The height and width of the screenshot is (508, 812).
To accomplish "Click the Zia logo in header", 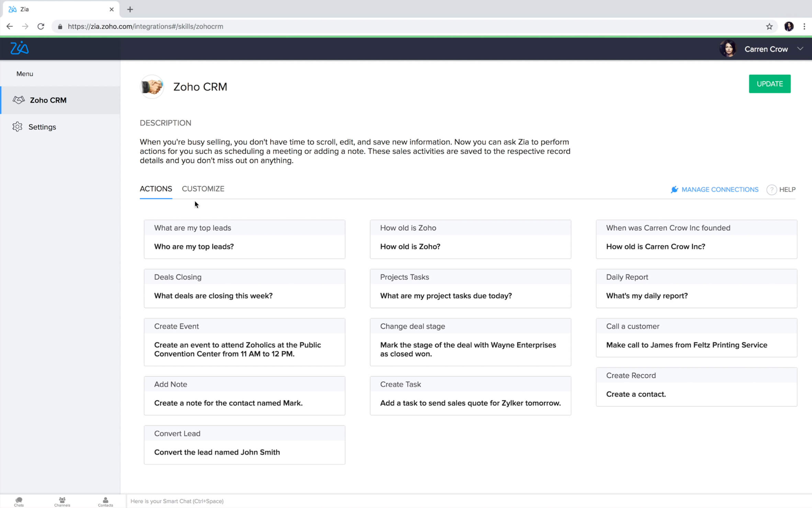I will coord(19,48).
